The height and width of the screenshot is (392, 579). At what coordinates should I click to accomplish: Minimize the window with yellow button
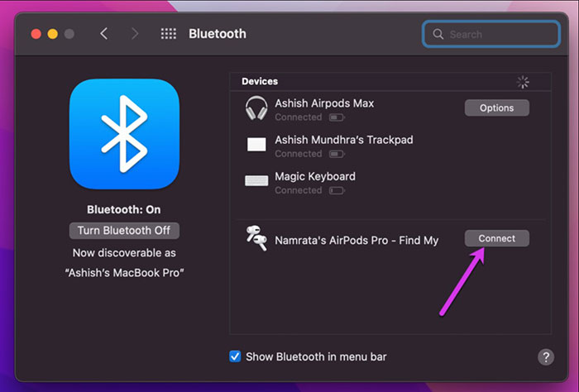click(x=53, y=34)
